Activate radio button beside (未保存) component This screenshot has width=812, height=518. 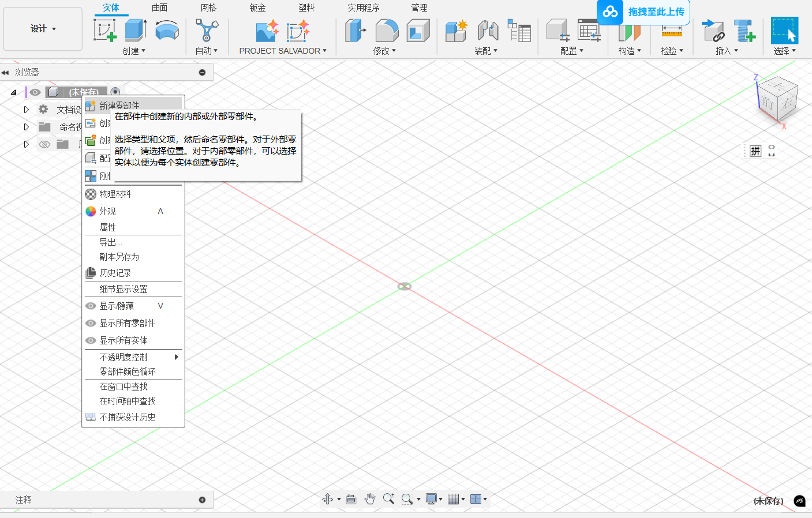tap(115, 92)
